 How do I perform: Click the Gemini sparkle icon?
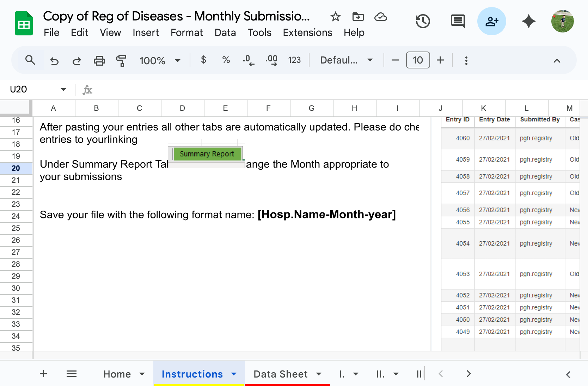pyautogui.click(x=528, y=21)
